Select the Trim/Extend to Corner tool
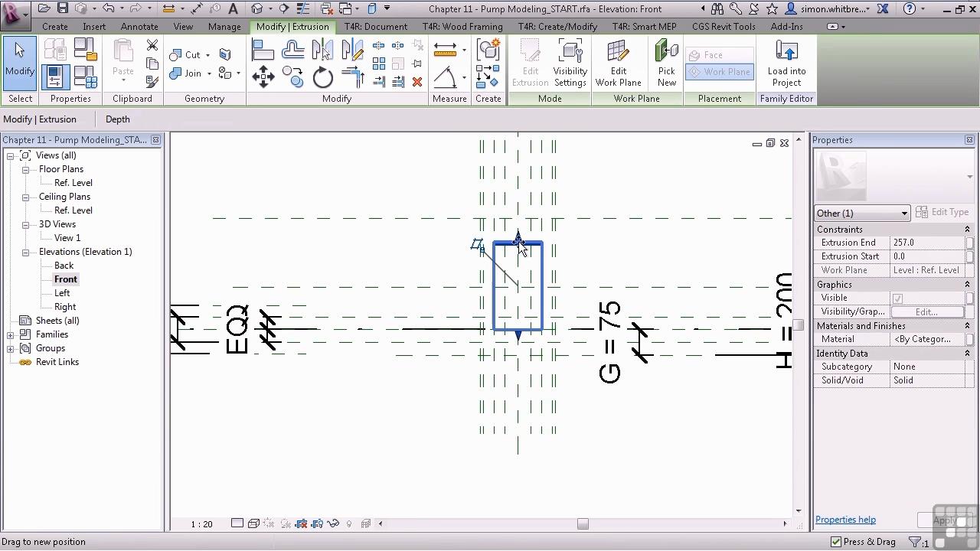This screenshot has width=980, height=551. click(x=352, y=77)
